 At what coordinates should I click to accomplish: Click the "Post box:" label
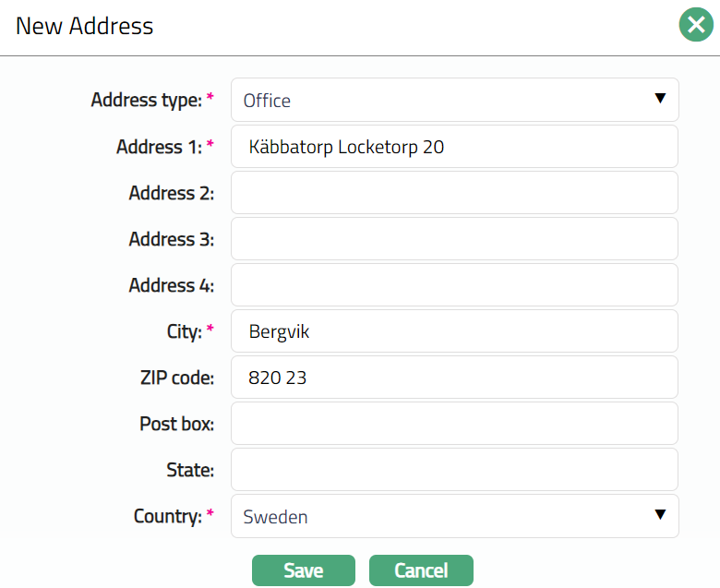pyautogui.click(x=176, y=424)
